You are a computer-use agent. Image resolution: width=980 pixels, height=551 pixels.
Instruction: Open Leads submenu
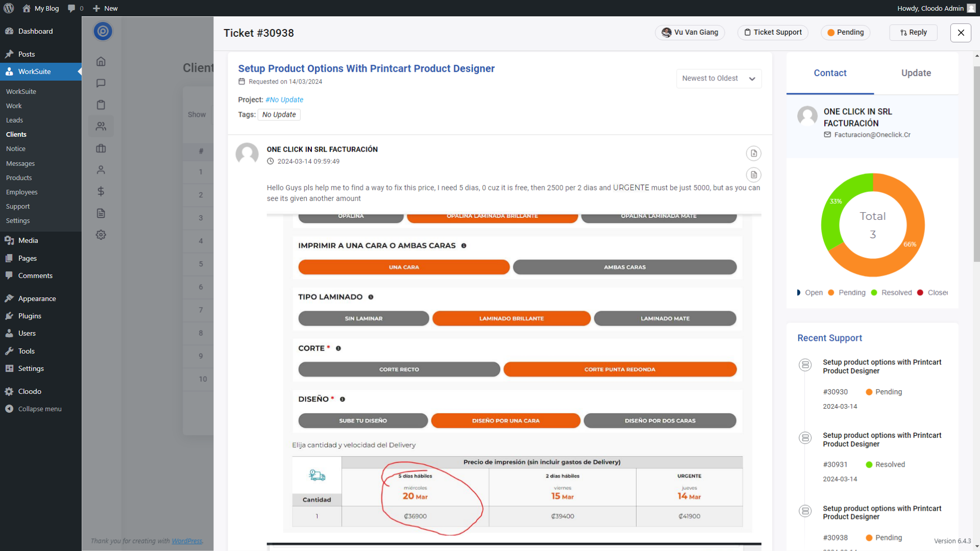(x=14, y=120)
